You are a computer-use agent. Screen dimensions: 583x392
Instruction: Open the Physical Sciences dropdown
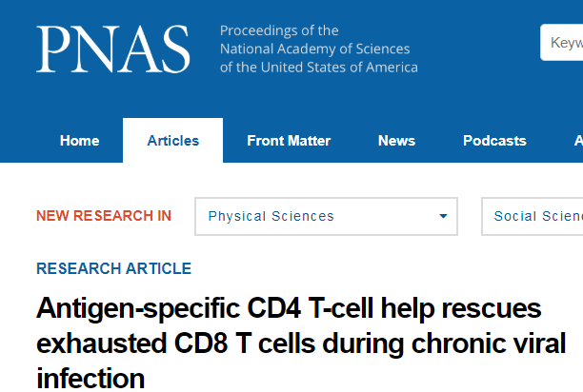click(326, 216)
